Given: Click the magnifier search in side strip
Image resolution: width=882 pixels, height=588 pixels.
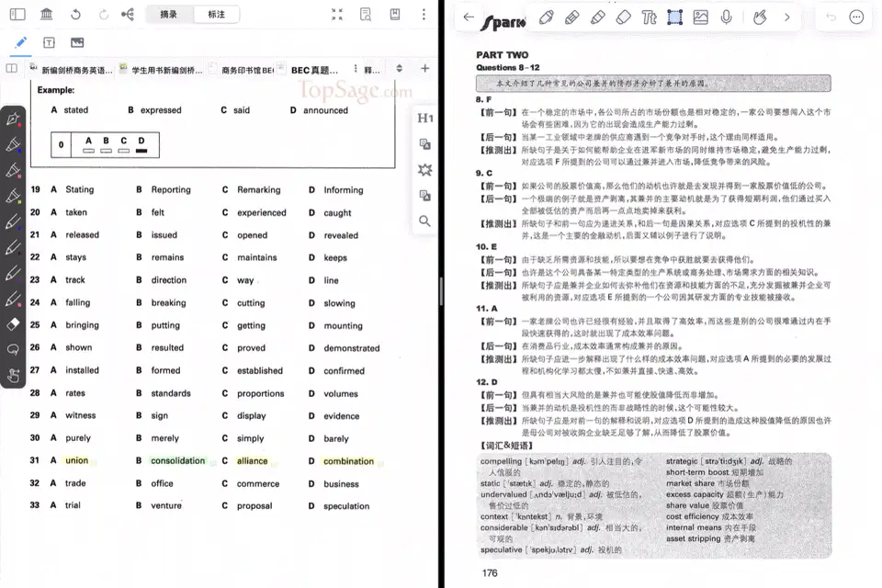Looking at the screenshot, I should click(424, 220).
